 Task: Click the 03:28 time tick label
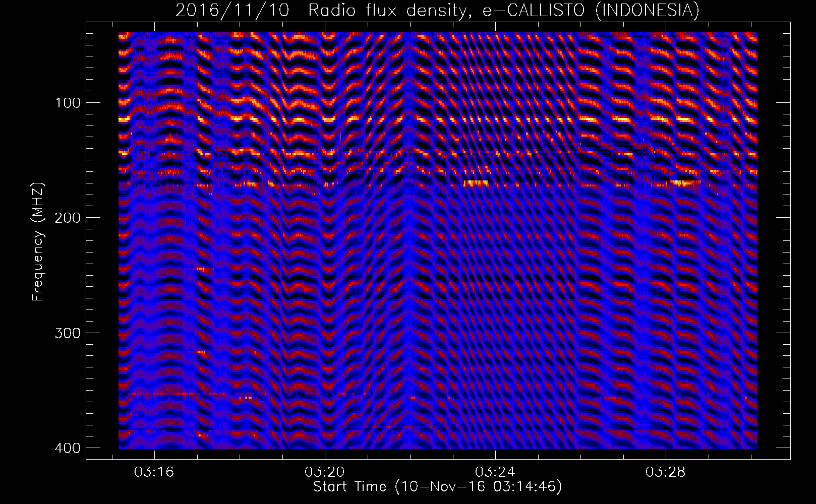(666, 472)
